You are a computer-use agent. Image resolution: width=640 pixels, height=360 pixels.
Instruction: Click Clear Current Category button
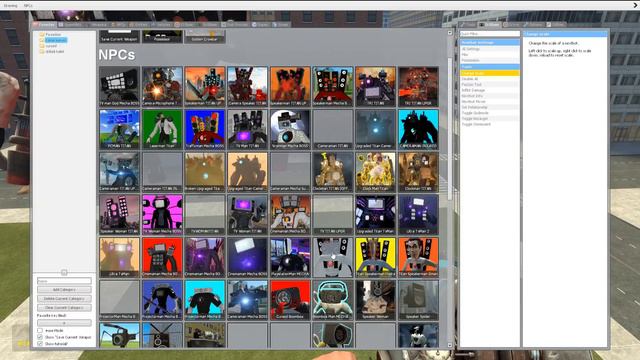tap(64, 308)
